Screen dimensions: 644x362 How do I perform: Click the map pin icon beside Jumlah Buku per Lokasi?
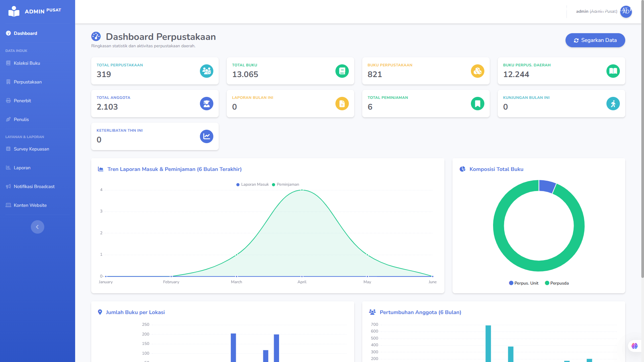[100, 312]
